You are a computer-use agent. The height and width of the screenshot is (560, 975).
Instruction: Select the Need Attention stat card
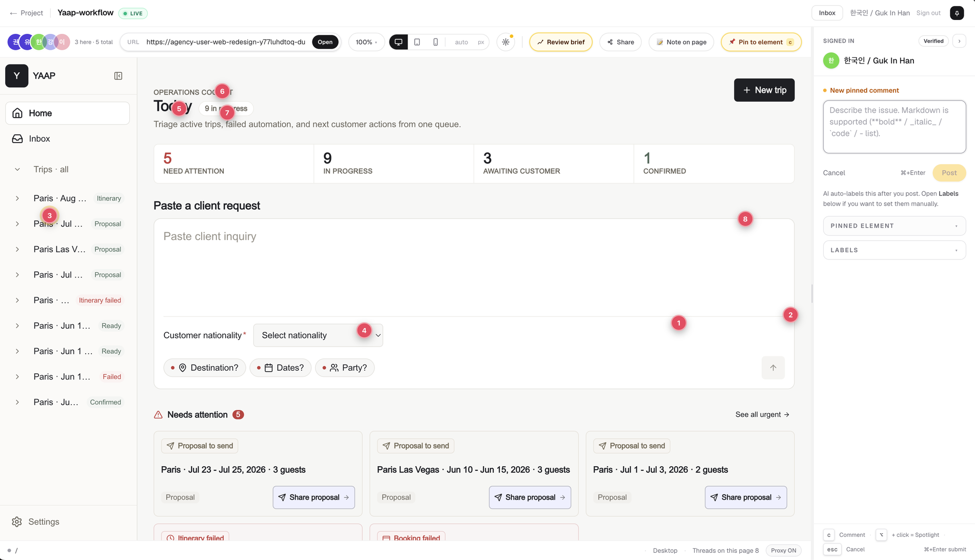pyautogui.click(x=233, y=164)
